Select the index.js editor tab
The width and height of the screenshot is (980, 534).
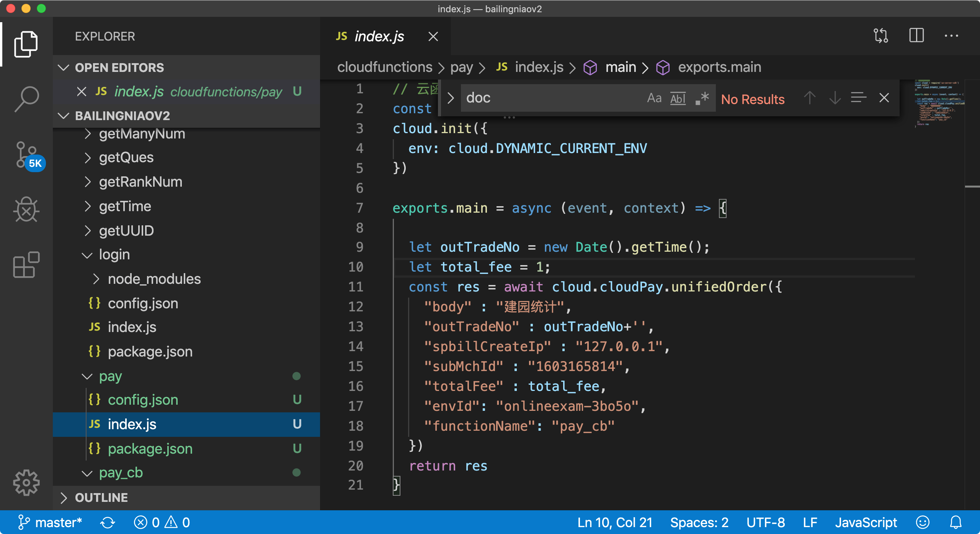pos(379,37)
